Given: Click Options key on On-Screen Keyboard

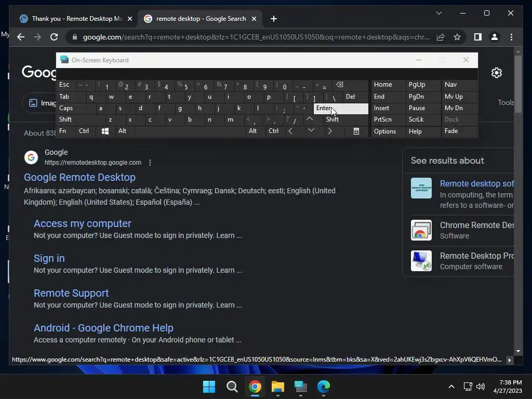Looking at the screenshot, I should 388,131.
